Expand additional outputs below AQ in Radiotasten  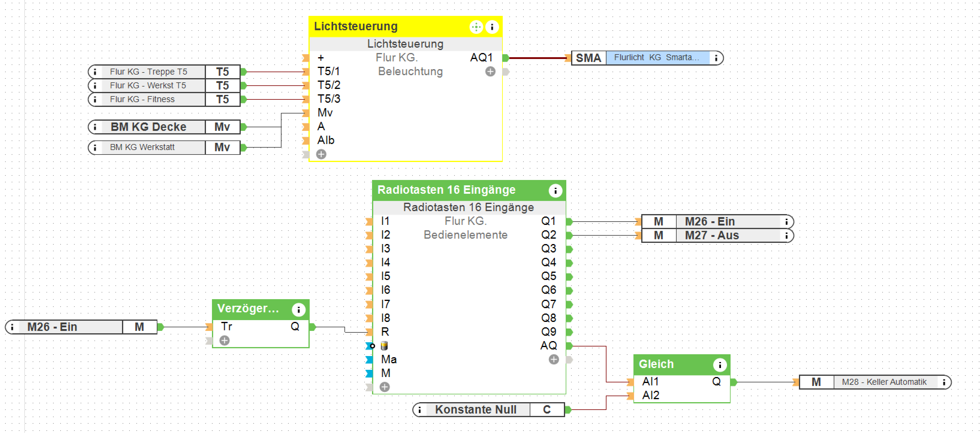pyautogui.click(x=553, y=359)
